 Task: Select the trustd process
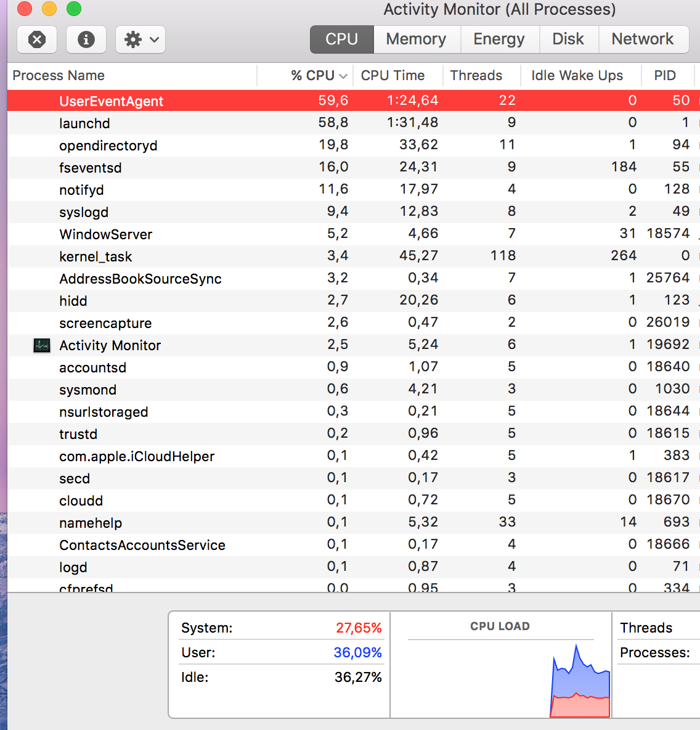tap(353, 434)
